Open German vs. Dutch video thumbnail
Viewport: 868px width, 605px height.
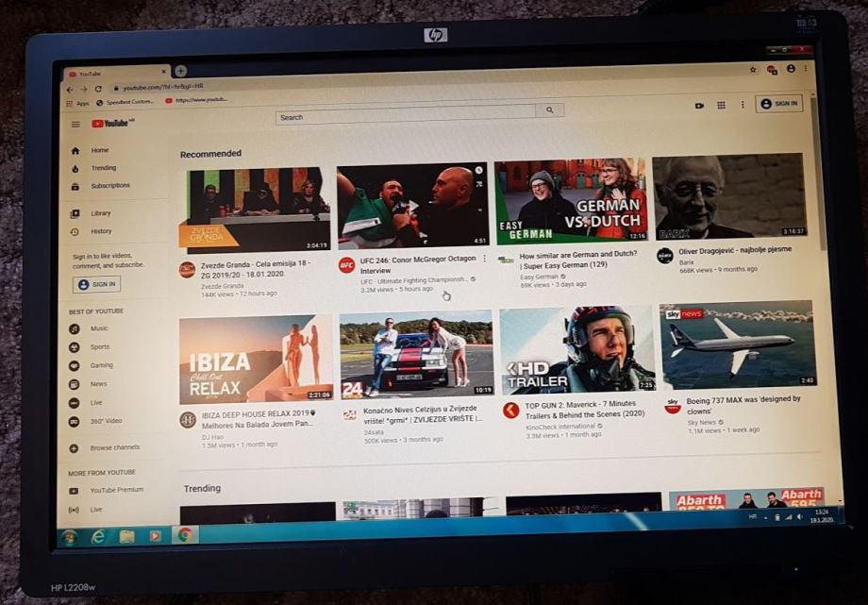[x=571, y=201]
